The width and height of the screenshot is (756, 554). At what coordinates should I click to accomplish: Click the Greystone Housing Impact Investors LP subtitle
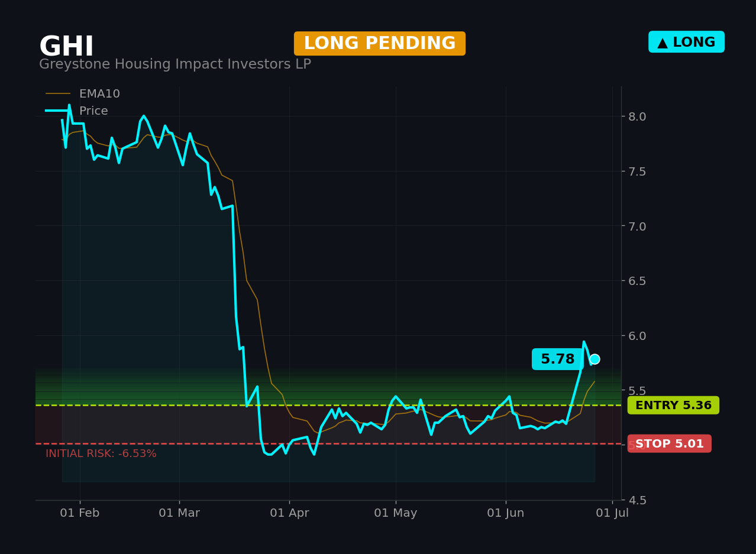(175, 64)
